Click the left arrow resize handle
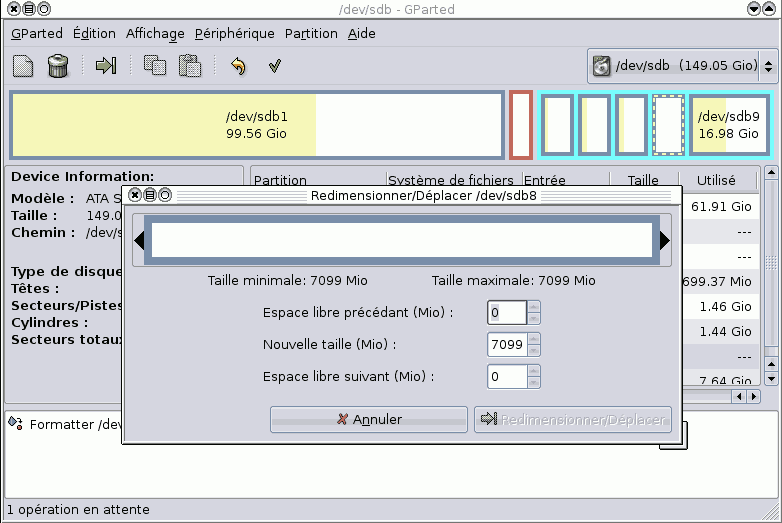Image resolution: width=782 pixels, height=523 pixels. point(140,240)
